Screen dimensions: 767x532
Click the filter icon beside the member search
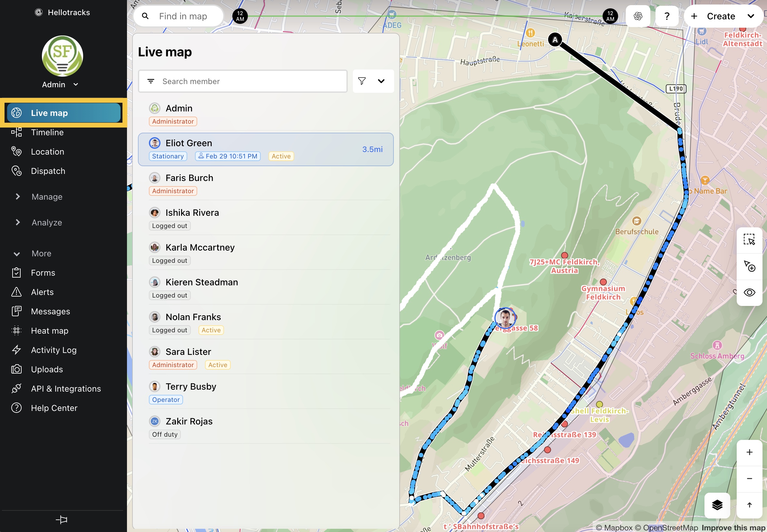coord(362,81)
